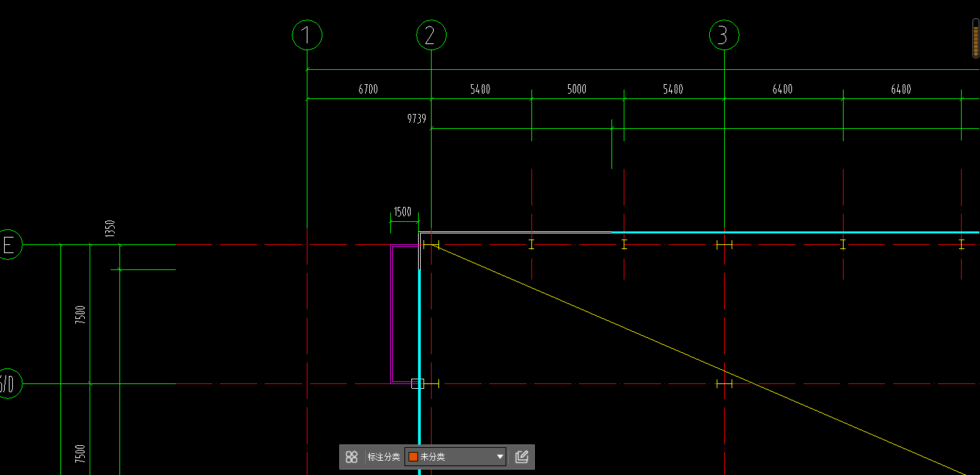Image resolution: width=980 pixels, height=475 pixels.
Task: Click the orange color swatch beside 未分类
Action: 413,457
